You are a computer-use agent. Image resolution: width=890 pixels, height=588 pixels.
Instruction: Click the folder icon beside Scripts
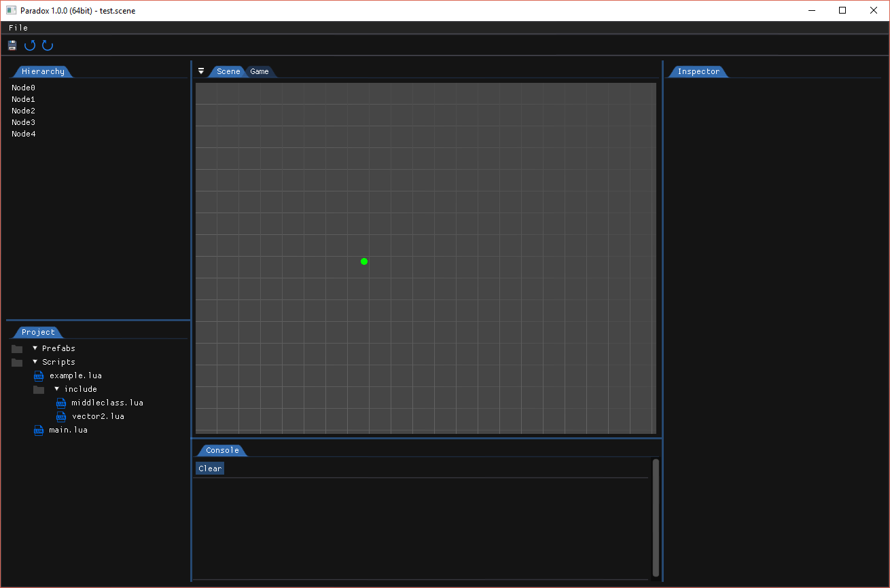(17, 363)
